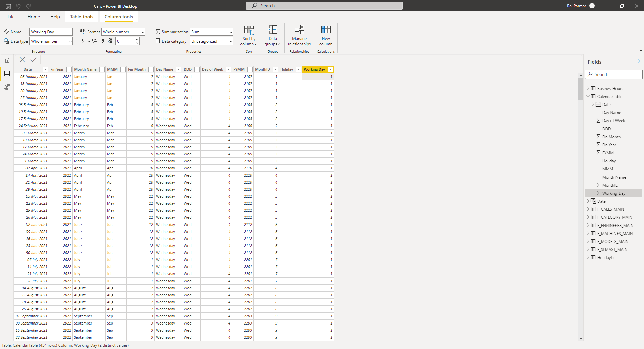Image resolution: width=644 pixels, height=349 pixels.
Task: Click the user account avatar circle
Action: (x=592, y=6)
